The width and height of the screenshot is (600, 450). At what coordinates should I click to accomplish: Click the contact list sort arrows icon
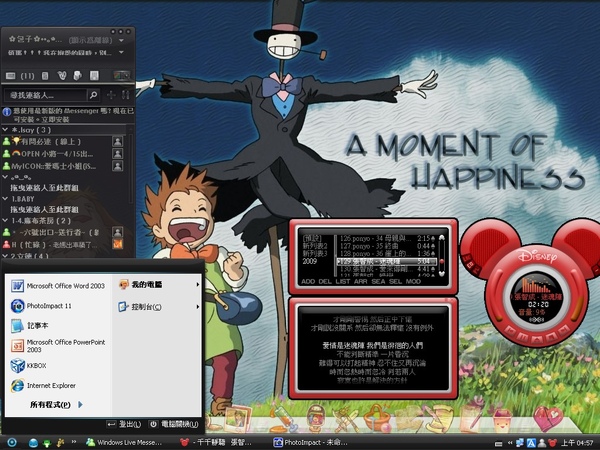tap(126, 95)
